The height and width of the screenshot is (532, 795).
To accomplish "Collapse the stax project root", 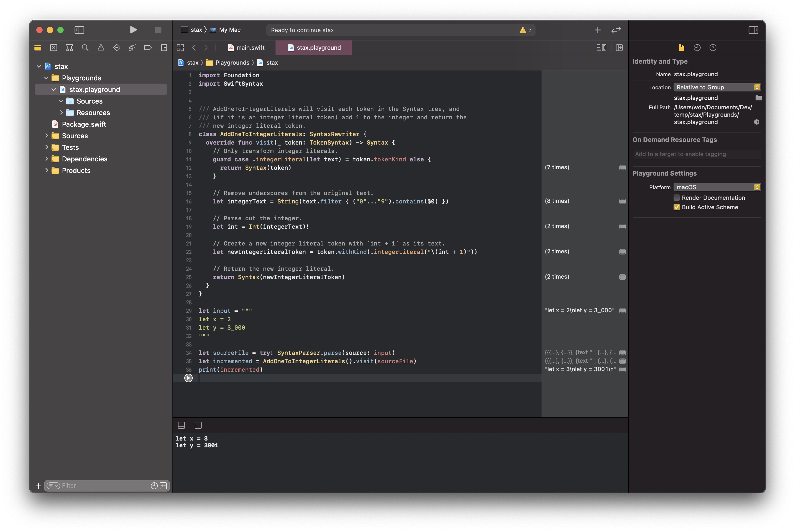I will (39, 66).
